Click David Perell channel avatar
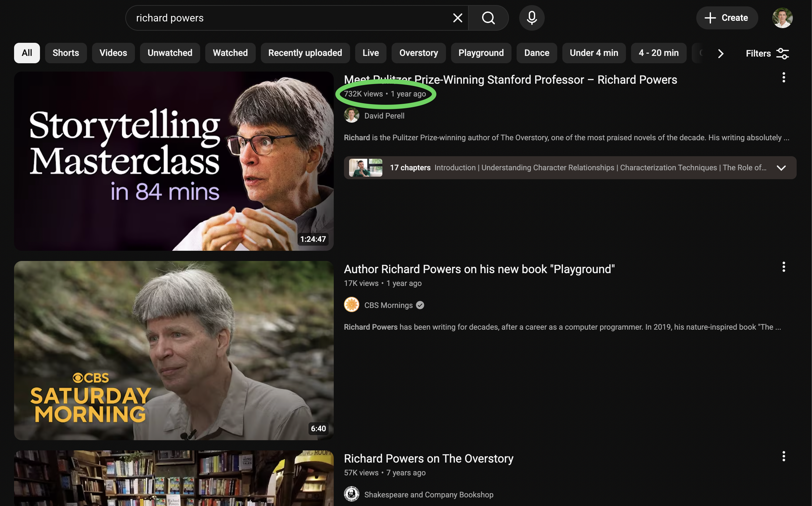The width and height of the screenshot is (812, 506). tap(351, 116)
